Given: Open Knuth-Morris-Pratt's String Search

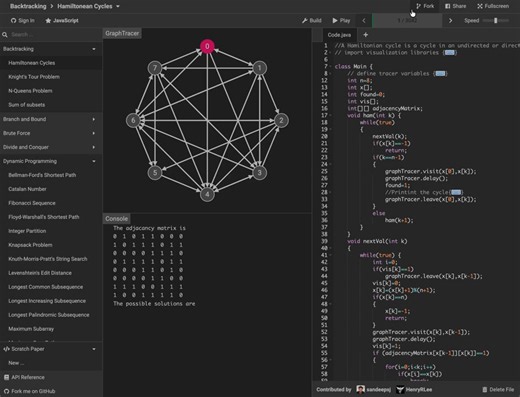Looking at the screenshot, I should (x=51, y=259).
